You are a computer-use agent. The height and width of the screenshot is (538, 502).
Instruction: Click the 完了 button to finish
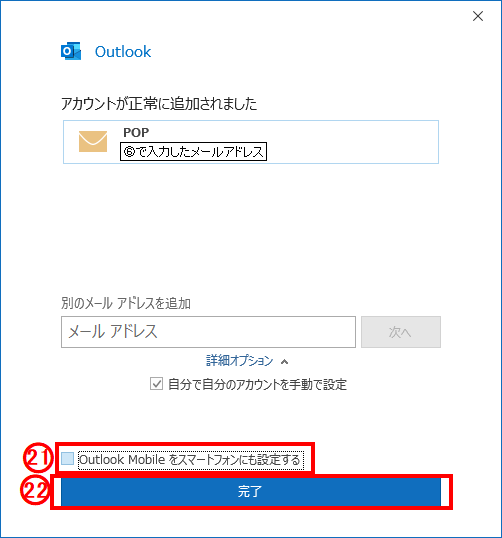pyautogui.click(x=251, y=491)
